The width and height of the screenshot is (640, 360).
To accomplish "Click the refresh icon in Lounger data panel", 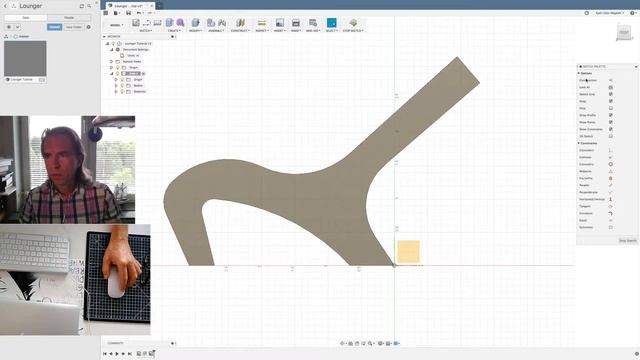I will (x=82, y=6).
